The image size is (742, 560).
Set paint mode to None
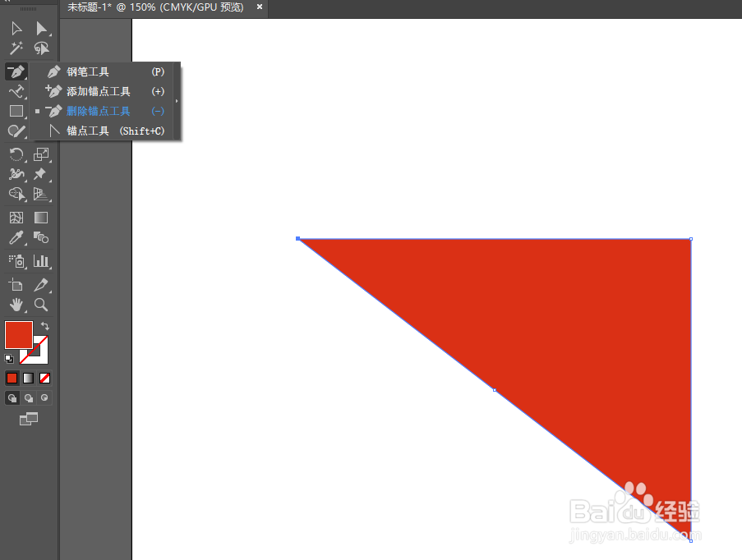point(45,378)
